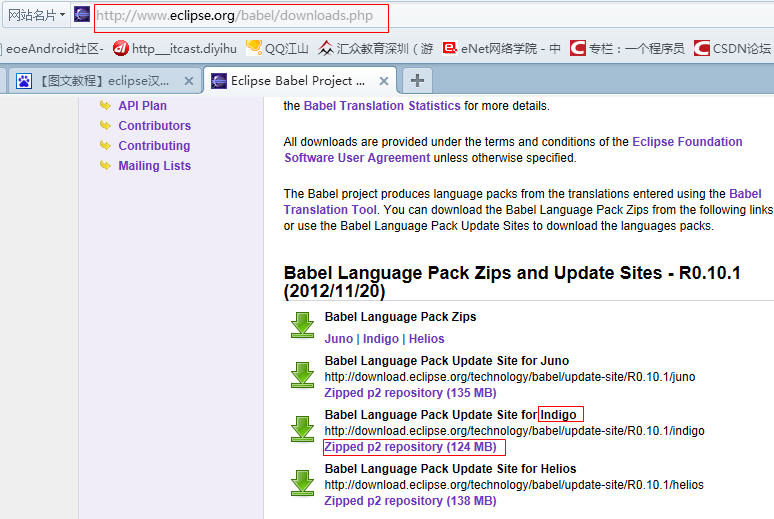
Task: Click the R0.10.1 (2012/11/20) section heading
Action: click(x=512, y=282)
